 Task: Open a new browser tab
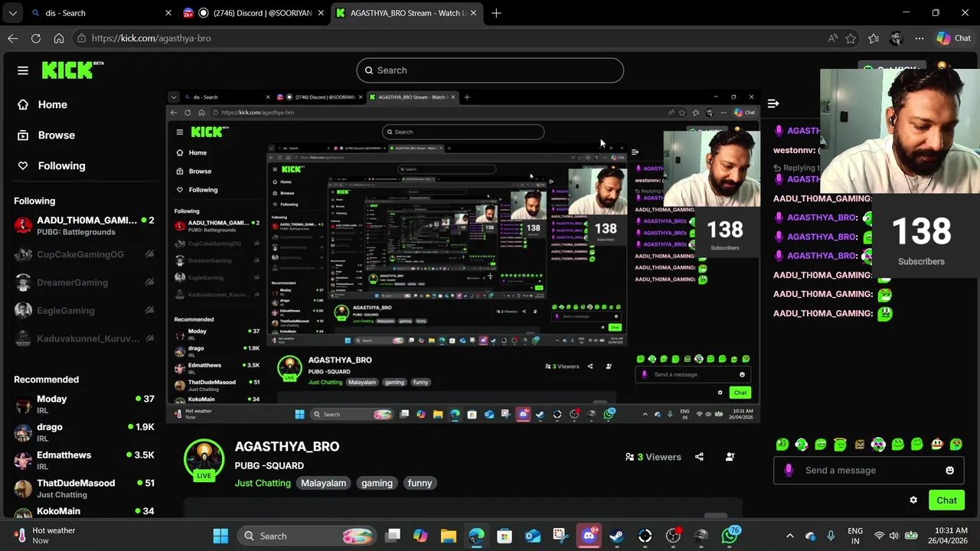496,13
